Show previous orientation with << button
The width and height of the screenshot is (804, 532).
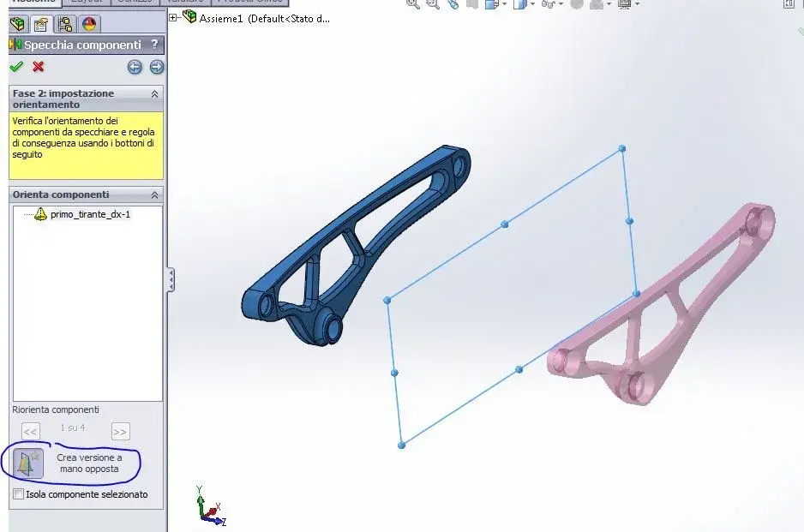coord(30,432)
